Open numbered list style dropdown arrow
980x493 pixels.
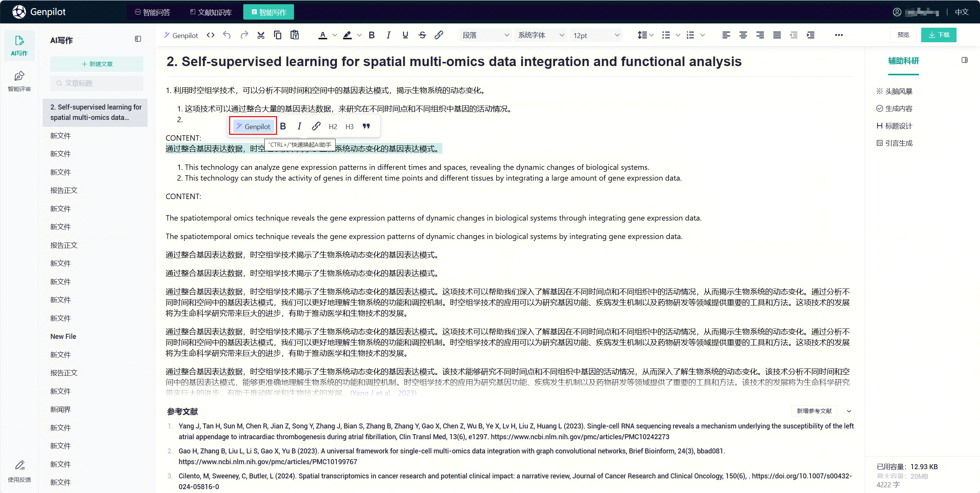click(703, 35)
